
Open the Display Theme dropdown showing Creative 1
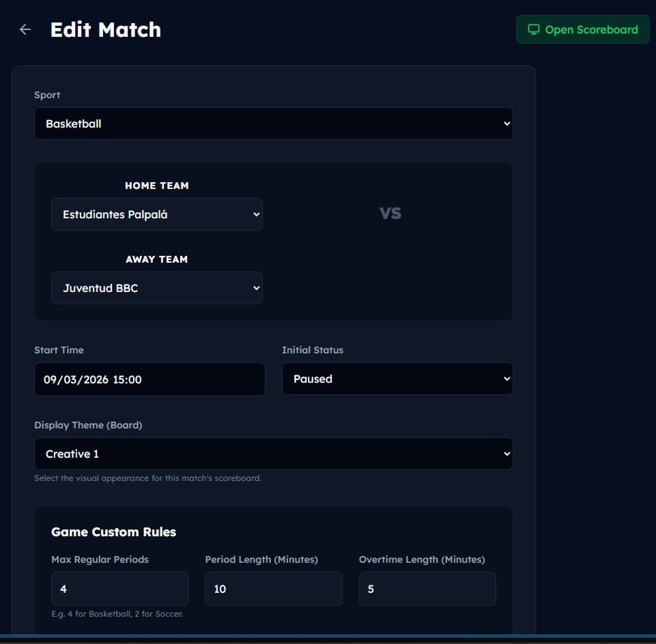273,454
